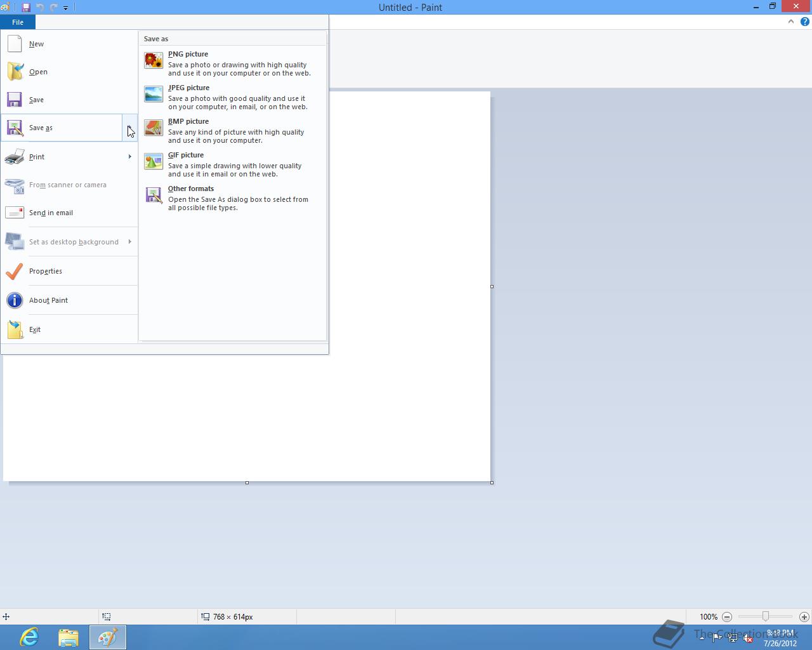Viewport: 812px width, 650px height.
Task: Save as BMP picture option
Action: 232,131
